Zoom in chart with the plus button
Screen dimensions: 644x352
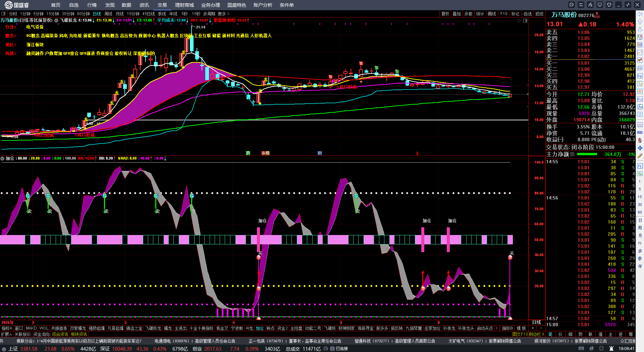pos(533,328)
